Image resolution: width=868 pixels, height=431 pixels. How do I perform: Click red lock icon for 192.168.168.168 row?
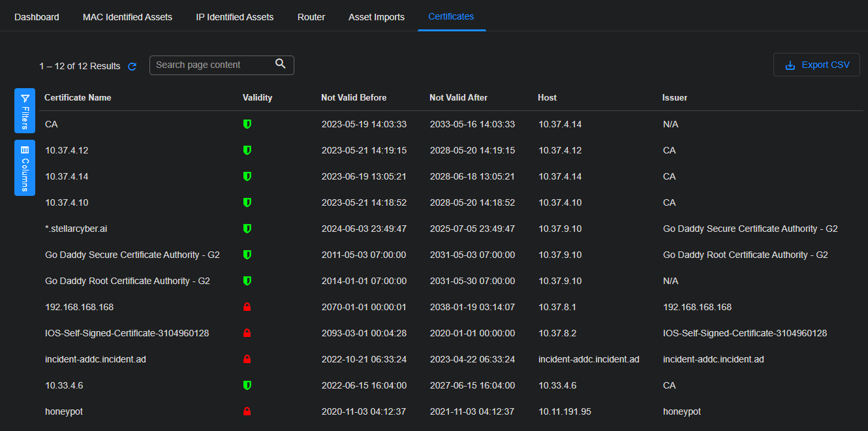click(x=247, y=307)
